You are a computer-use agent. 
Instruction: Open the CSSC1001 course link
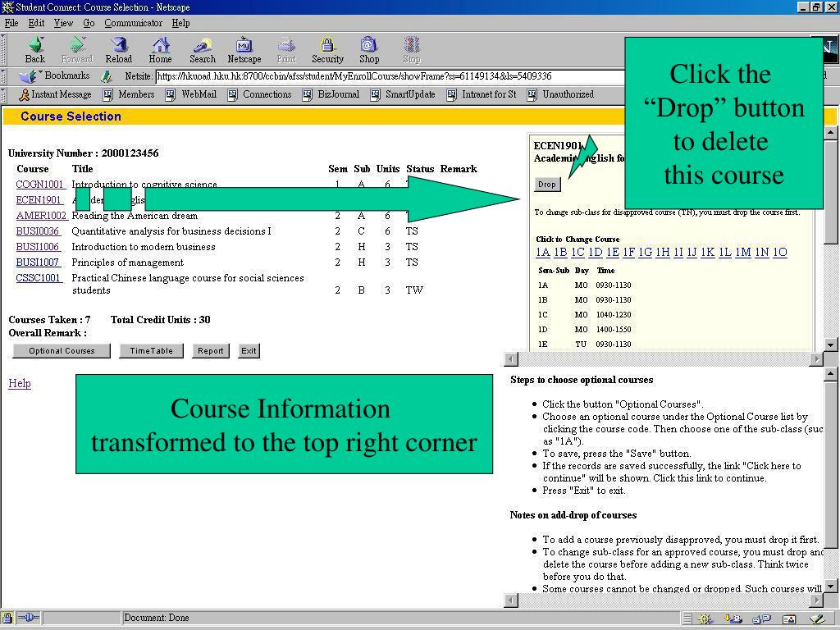tap(38, 277)
